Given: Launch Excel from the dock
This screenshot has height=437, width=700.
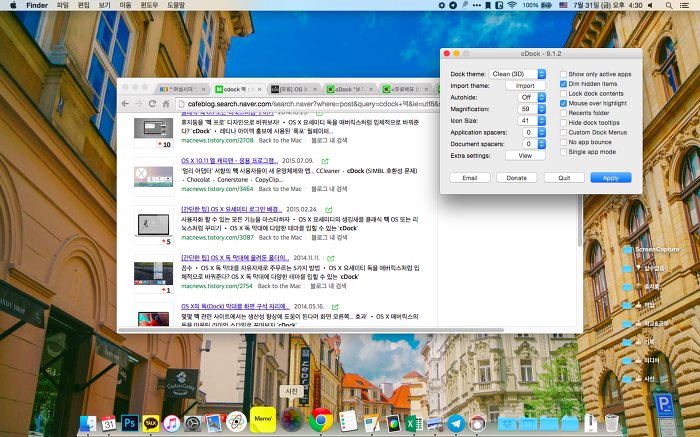Looking at the screenshot, I should click(414, 424).
